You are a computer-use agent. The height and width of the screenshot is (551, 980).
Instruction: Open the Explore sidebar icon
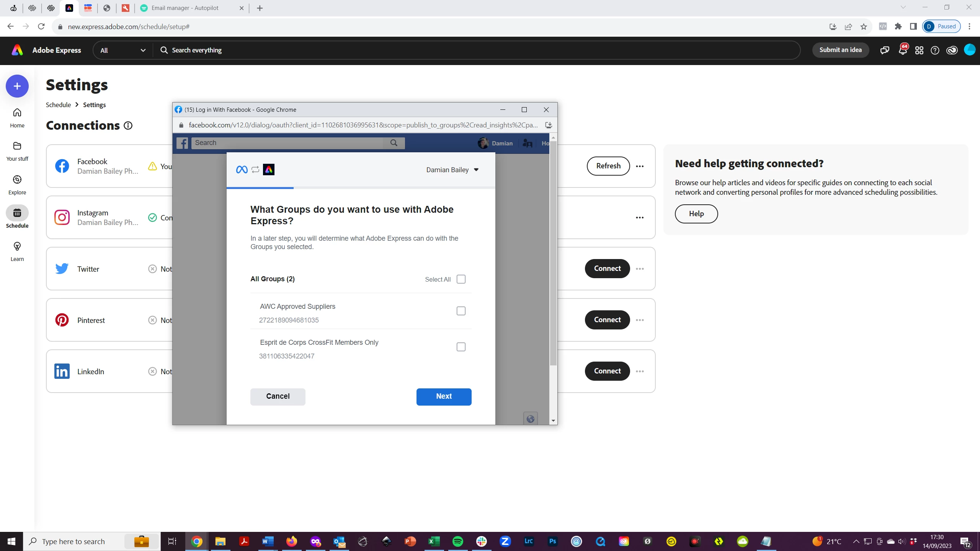(17, 180)
